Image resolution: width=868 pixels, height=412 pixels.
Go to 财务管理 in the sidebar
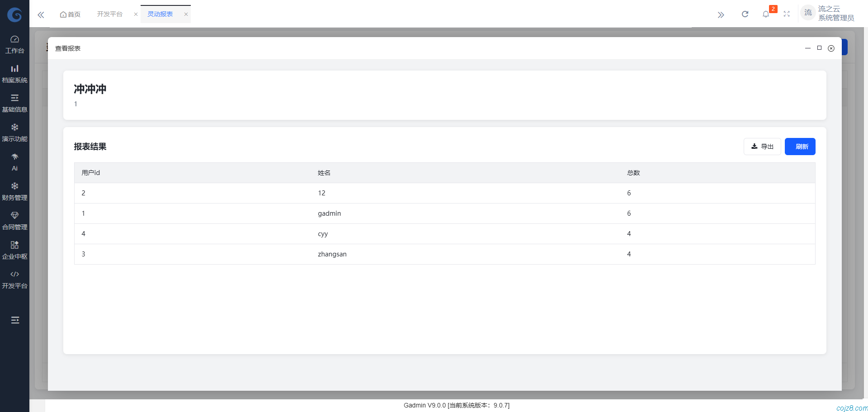(x=14, y=191)
